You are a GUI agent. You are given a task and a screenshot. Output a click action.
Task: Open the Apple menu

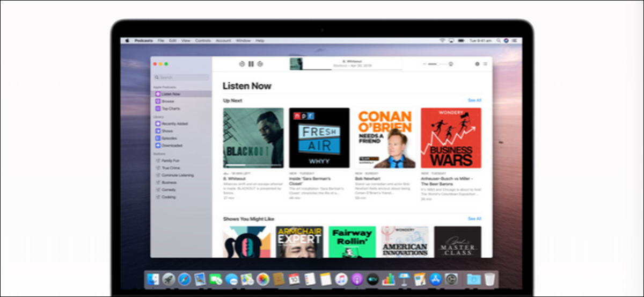pos(127,40)
